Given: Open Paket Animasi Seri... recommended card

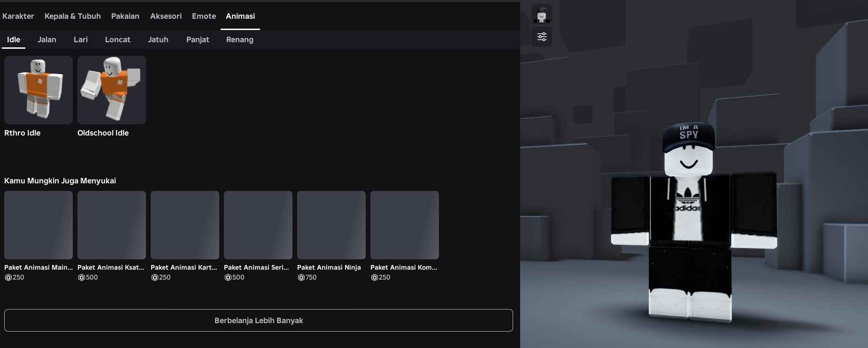Looking at the screenshot, I should 258,225.
